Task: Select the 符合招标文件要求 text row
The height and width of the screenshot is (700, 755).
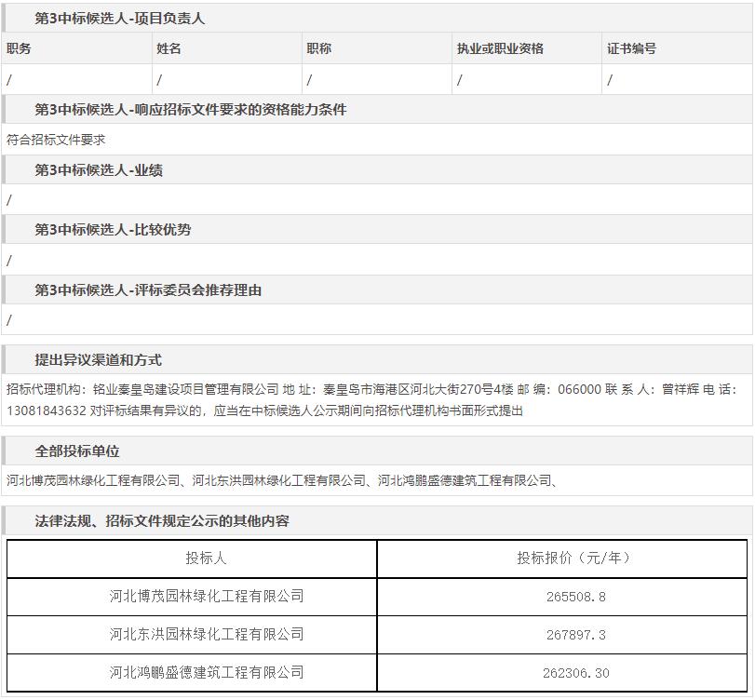Action: [x=57, y=140]
